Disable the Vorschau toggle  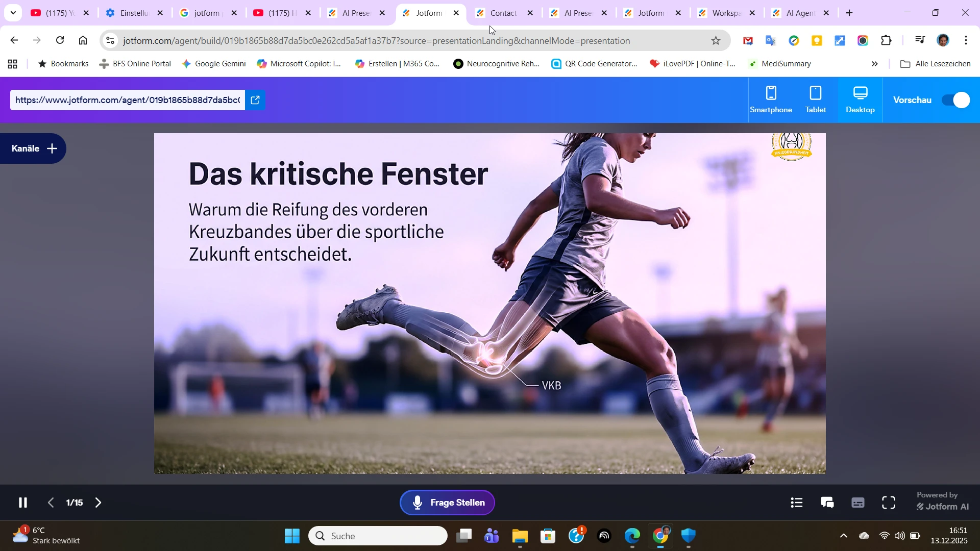click(x=955, y=100)
